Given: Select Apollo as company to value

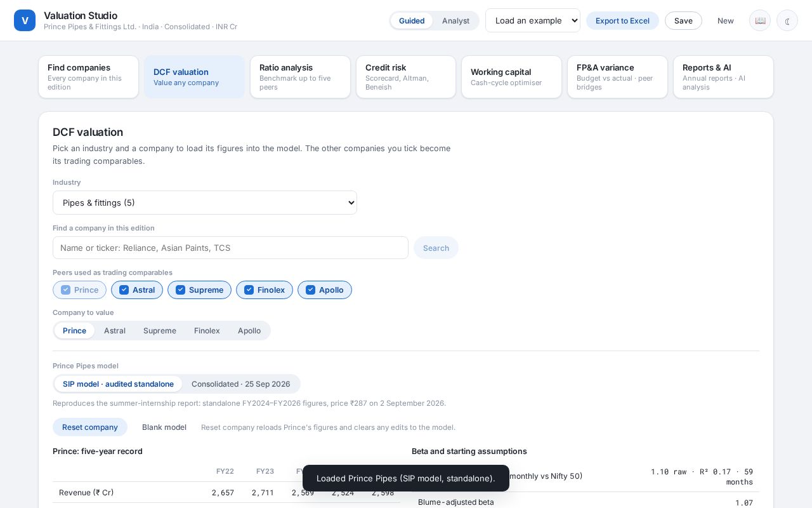Looking at the screenshot, I should (249, 330).
